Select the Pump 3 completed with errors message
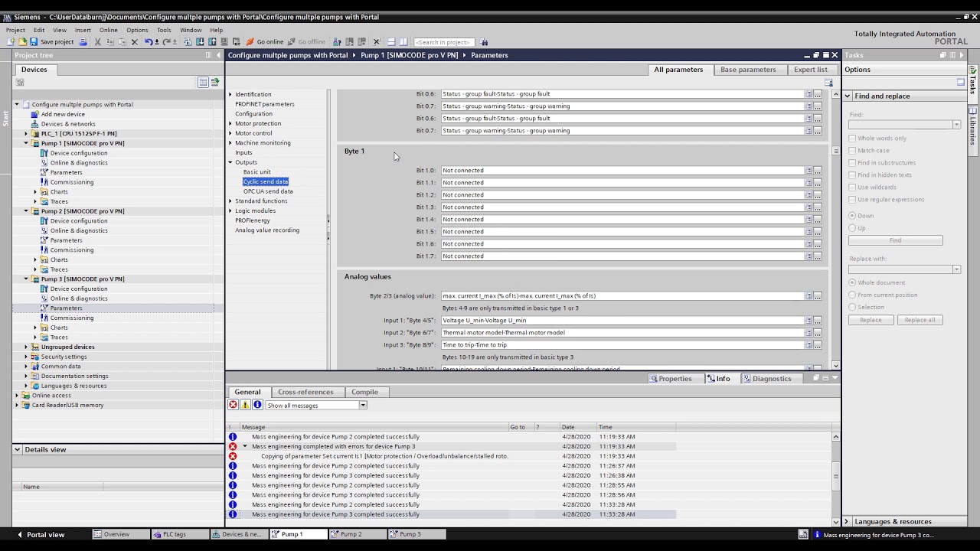The image size is (980, 551). (x=333, y=446)
